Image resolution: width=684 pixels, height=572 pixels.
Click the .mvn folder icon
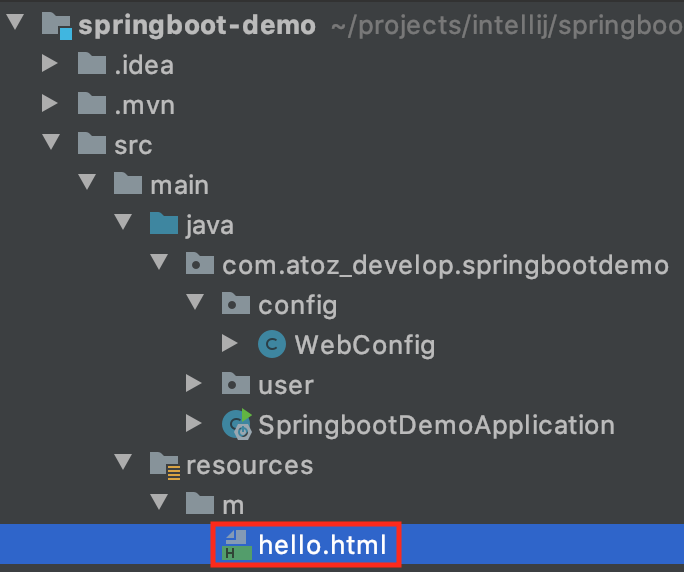pos(92,103)
